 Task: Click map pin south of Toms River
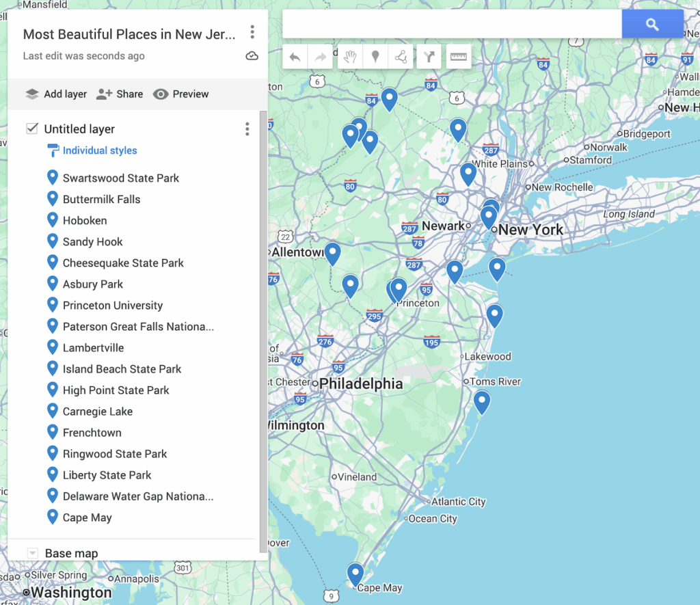pos(482,401)
